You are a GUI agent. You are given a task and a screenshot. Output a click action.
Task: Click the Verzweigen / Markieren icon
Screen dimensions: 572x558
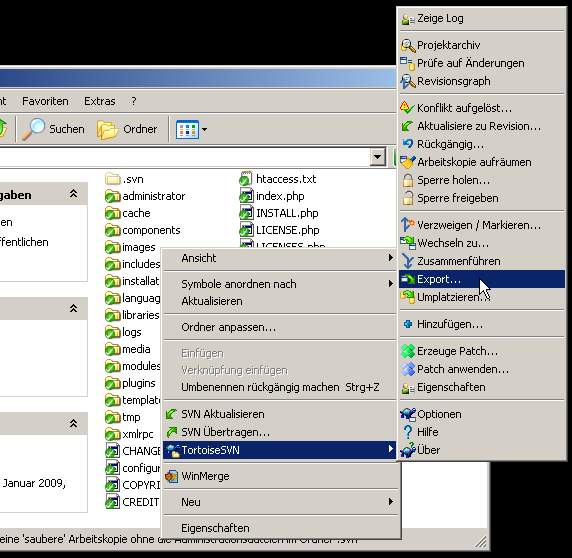pyautogui.click(x=407, y=225)
